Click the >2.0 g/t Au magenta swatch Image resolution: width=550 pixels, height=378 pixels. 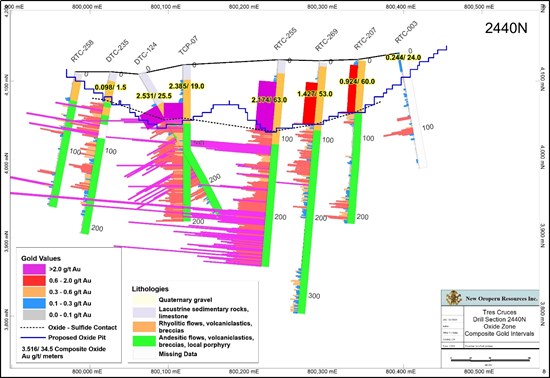(x=34, y=269)
